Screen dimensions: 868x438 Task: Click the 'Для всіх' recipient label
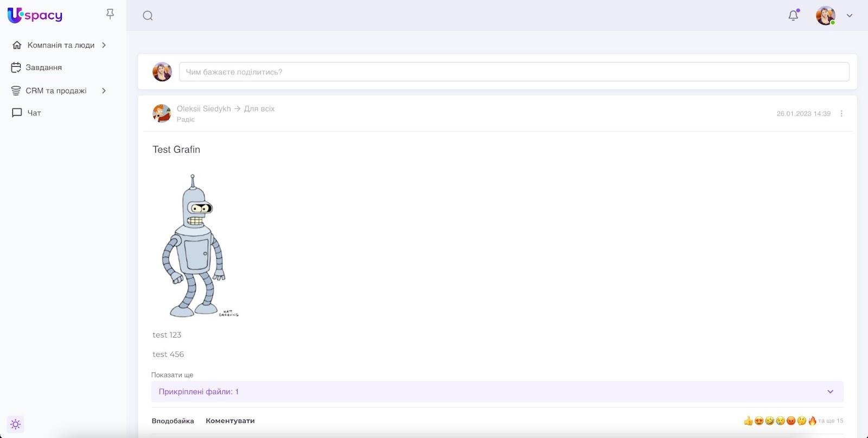(x=259, y=108)
